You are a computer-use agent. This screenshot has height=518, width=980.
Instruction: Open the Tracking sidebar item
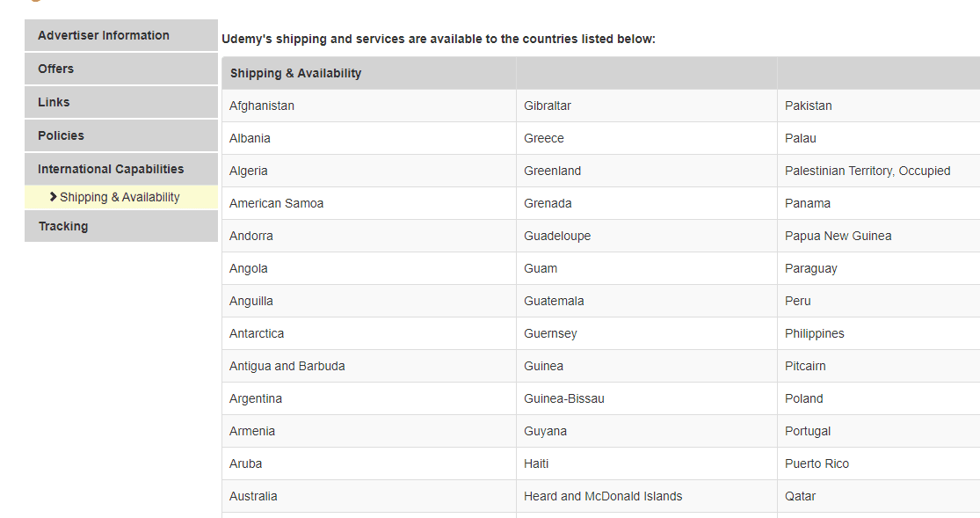tap(121, 226)
